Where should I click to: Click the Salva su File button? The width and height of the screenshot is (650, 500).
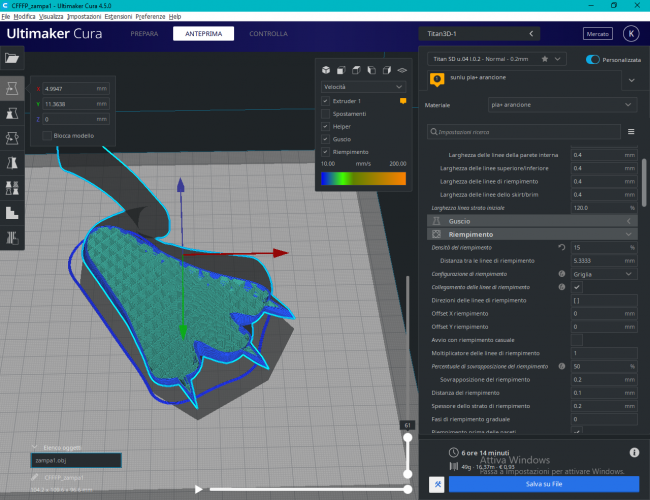point(544,484)
